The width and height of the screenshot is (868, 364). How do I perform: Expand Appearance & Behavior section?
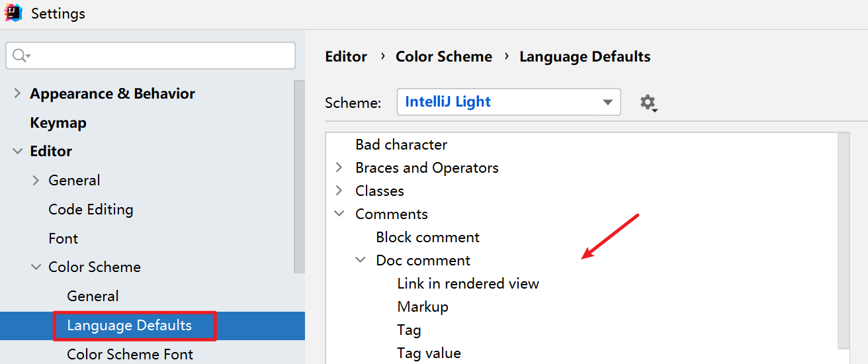[x=17, y=93]
